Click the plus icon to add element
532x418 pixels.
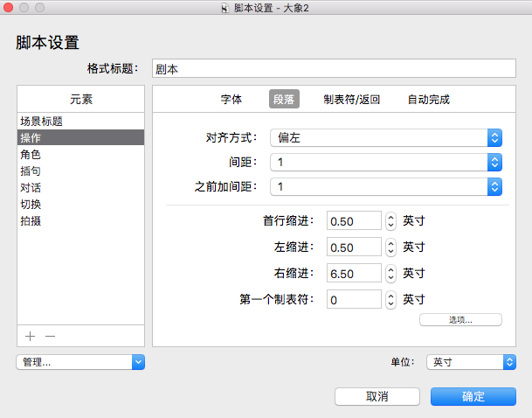tap(31, 336)
